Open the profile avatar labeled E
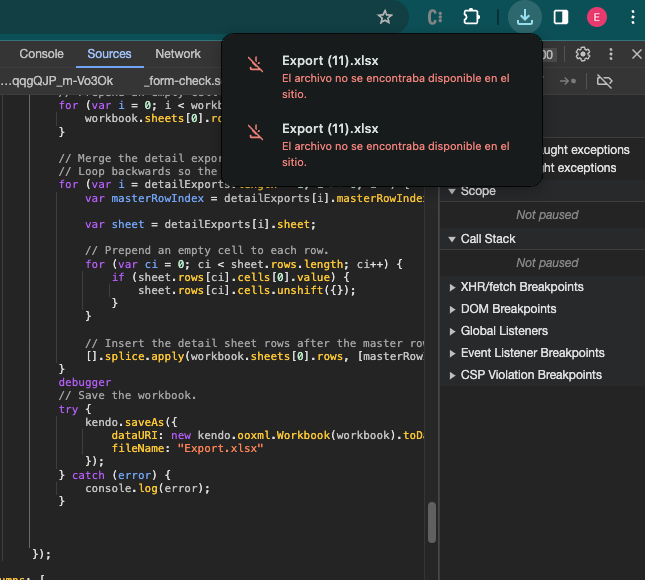Image resolution: width=645 pixels, height=580 pixels. pos(597,17)
